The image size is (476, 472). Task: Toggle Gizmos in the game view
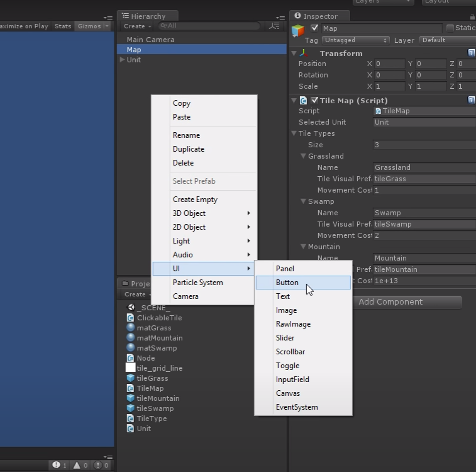click(89, 26)
